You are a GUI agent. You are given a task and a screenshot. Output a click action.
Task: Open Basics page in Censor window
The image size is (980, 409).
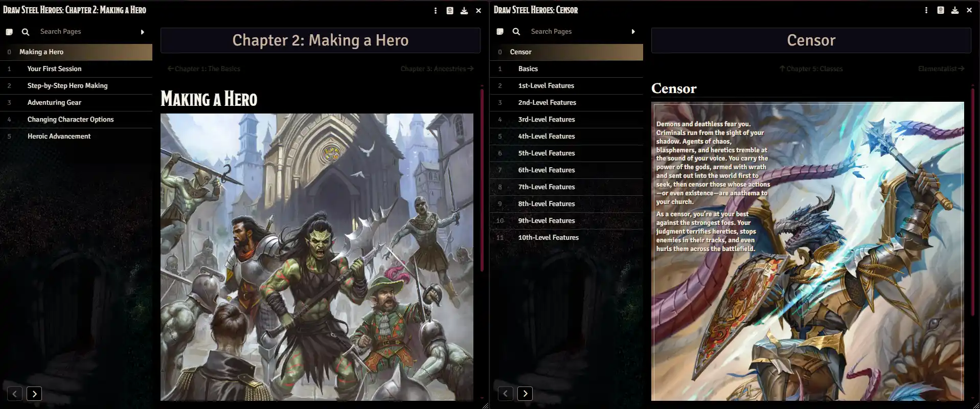(x=566, y=69)
